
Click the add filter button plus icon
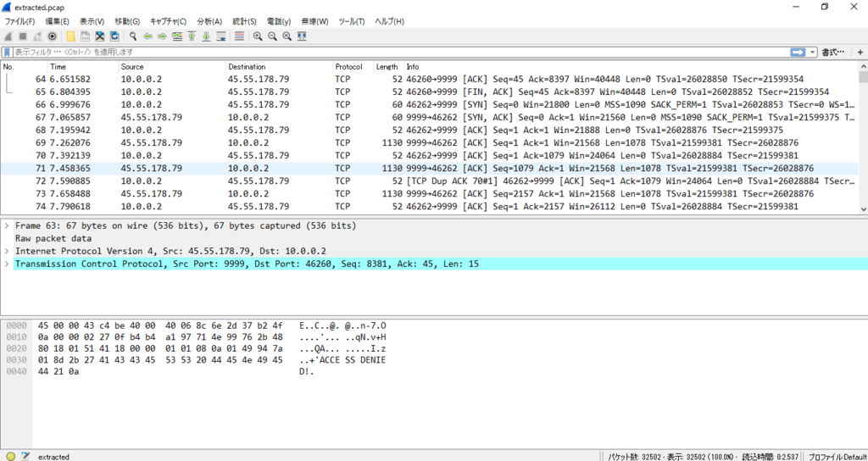point(860,52)
